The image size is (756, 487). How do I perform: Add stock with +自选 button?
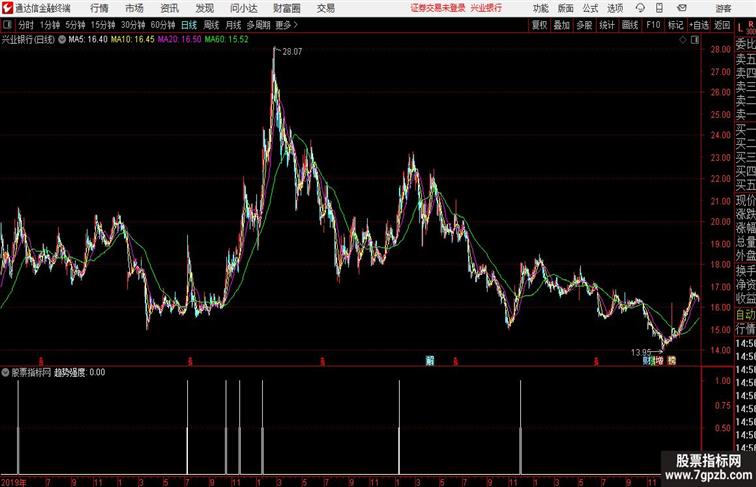click(699, 25)
